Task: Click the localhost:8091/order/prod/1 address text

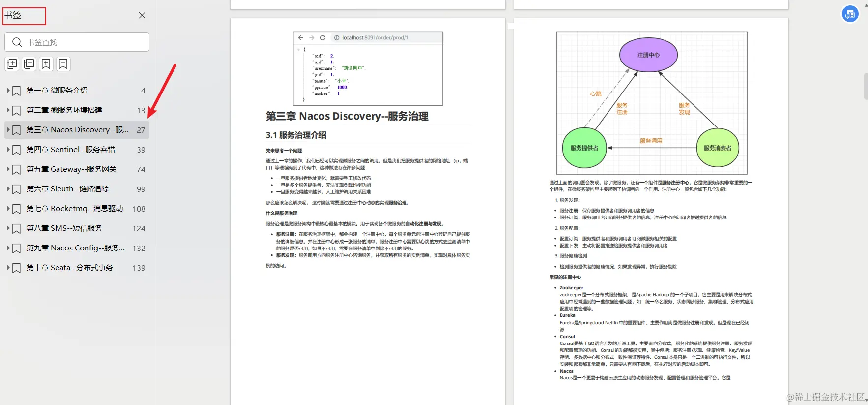Action: coord(375,37)
